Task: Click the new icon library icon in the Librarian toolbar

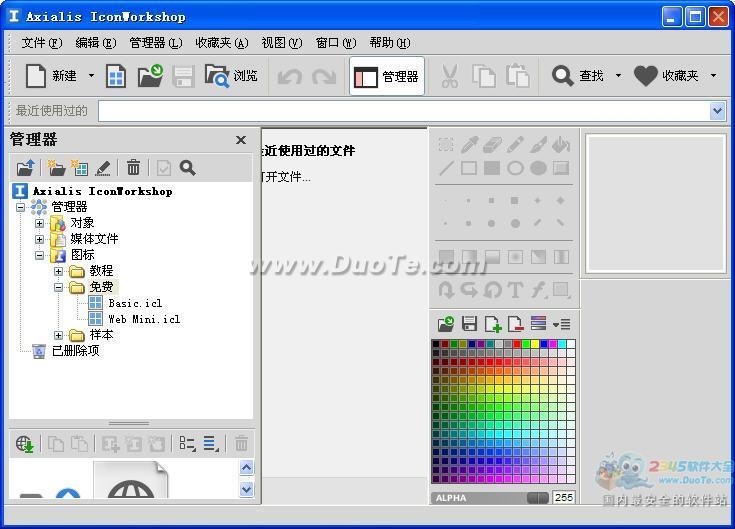Action: click(79, 168)
